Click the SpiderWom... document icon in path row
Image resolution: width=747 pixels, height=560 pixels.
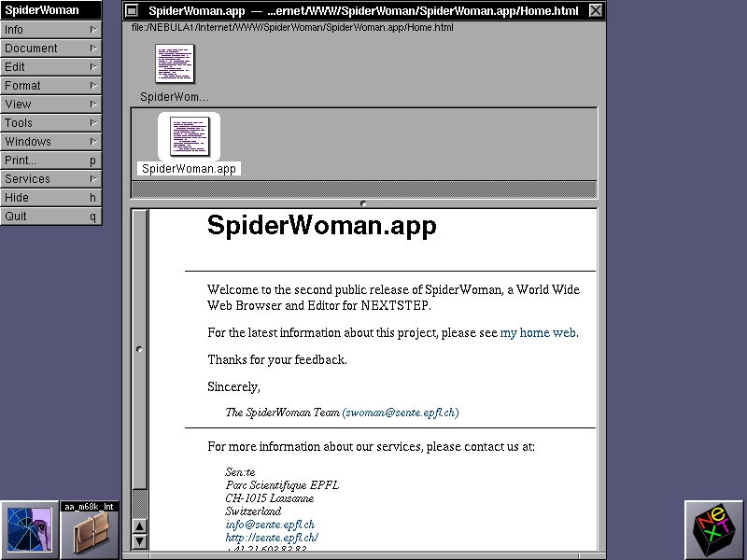coord(175,63)
